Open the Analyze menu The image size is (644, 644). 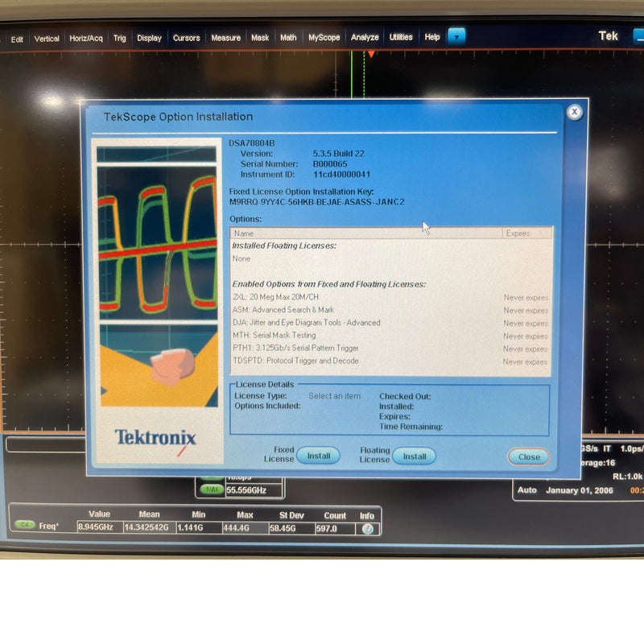365,37
